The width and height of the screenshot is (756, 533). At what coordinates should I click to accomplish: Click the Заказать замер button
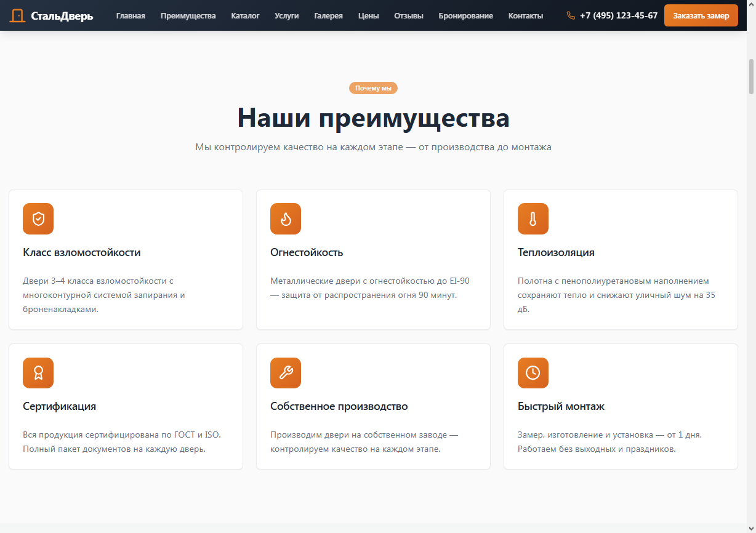coord(701,15)
